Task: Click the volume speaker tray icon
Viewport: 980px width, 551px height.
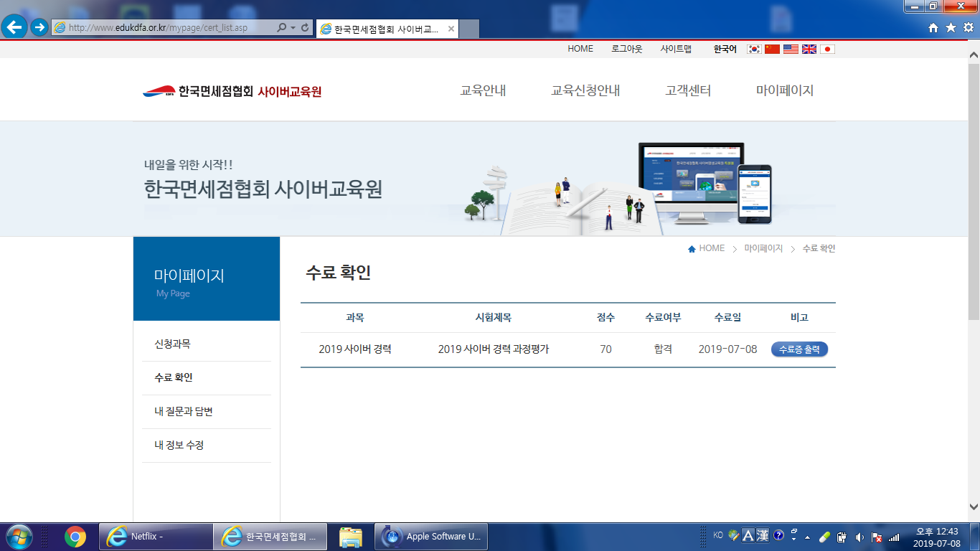Action: tap(859, 537)
